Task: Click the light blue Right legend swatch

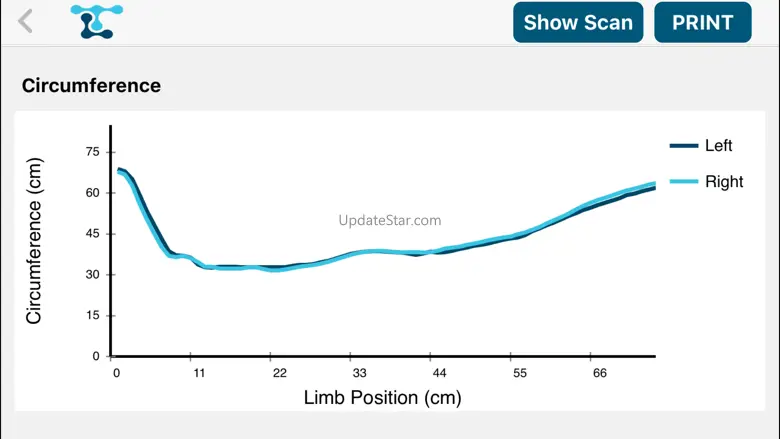Action: point(684,182)
